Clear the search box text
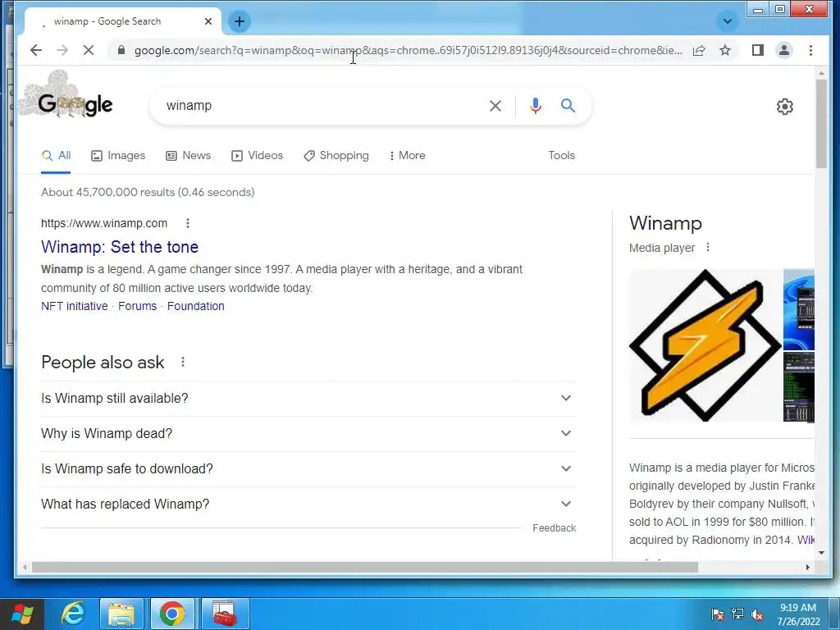 (x=495, y=106)
